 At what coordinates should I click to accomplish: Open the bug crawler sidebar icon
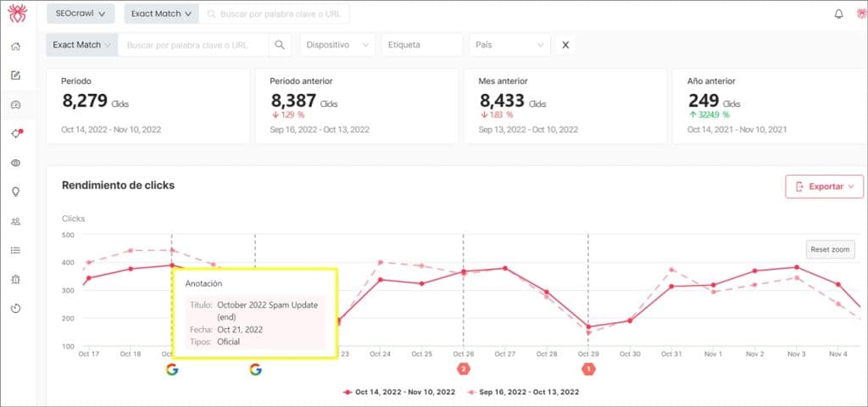[x=15, y=279]
